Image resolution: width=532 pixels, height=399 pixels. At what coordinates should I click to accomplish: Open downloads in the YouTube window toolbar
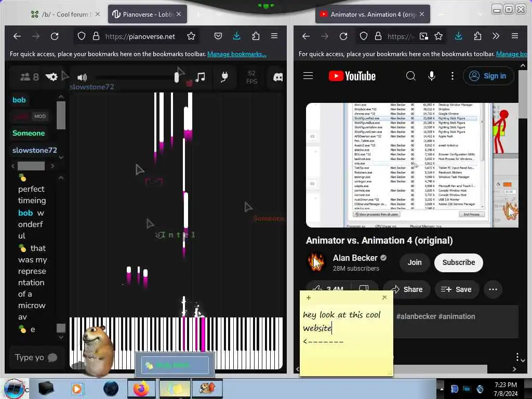pyautogui.click(x=458, y=36)
